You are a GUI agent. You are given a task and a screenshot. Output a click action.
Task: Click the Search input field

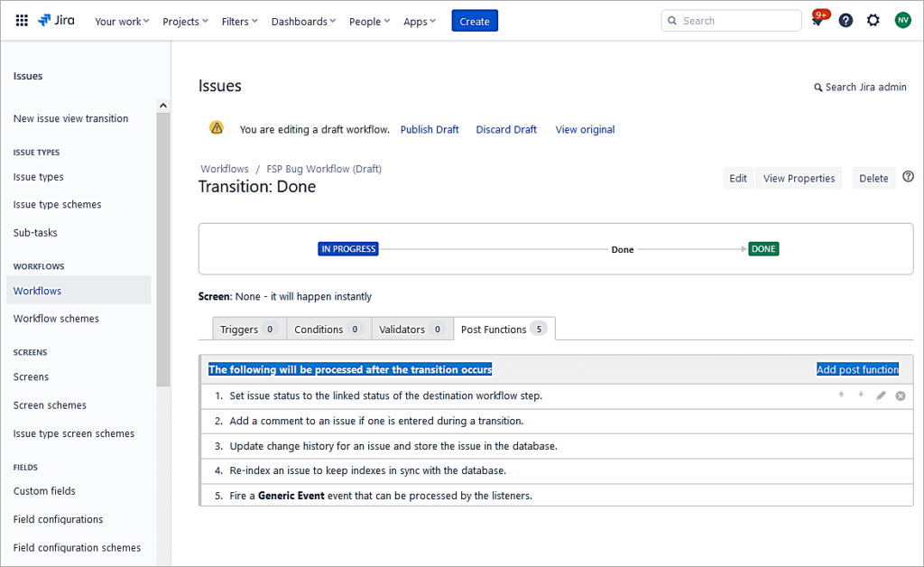click(x=731, y=21)
